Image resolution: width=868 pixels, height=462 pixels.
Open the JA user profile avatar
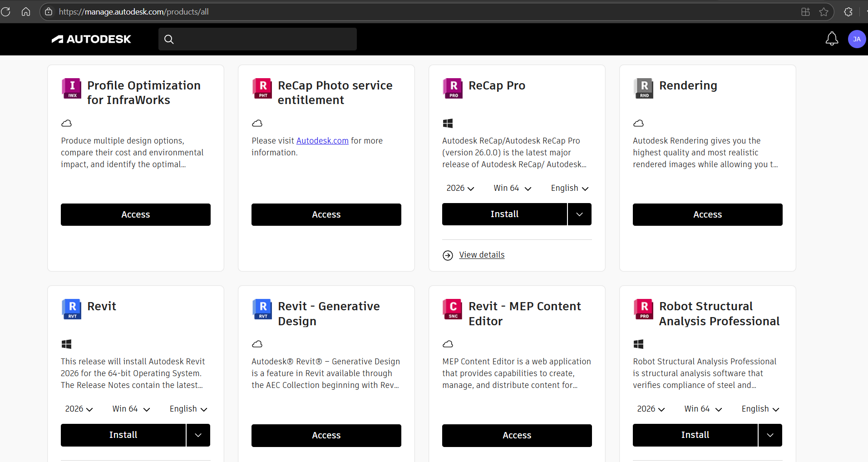pyautogui.click(x=857, y=39)
